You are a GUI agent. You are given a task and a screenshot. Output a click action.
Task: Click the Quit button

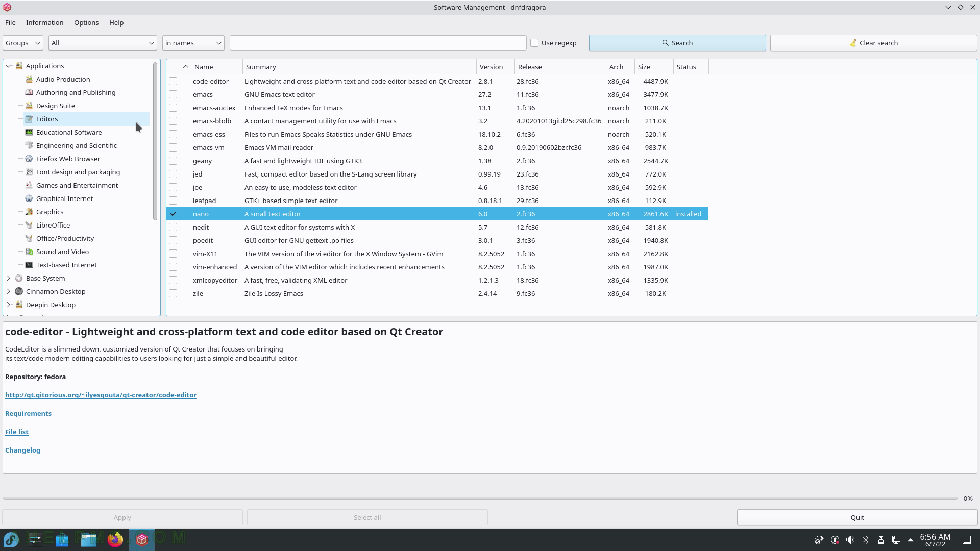click(x=857, y=517)
